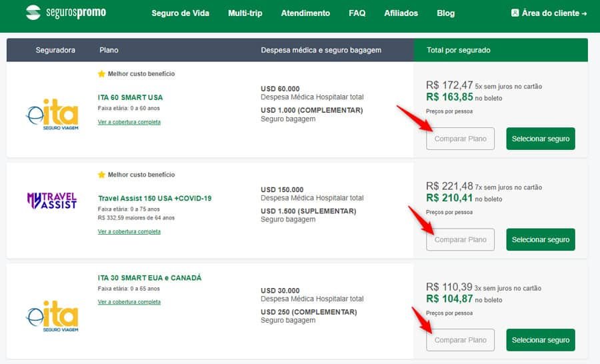Select the ITA 30 SMART EUA e CANADÁ insurance
This screenshot has width=600, height=364.
[540, 340]
